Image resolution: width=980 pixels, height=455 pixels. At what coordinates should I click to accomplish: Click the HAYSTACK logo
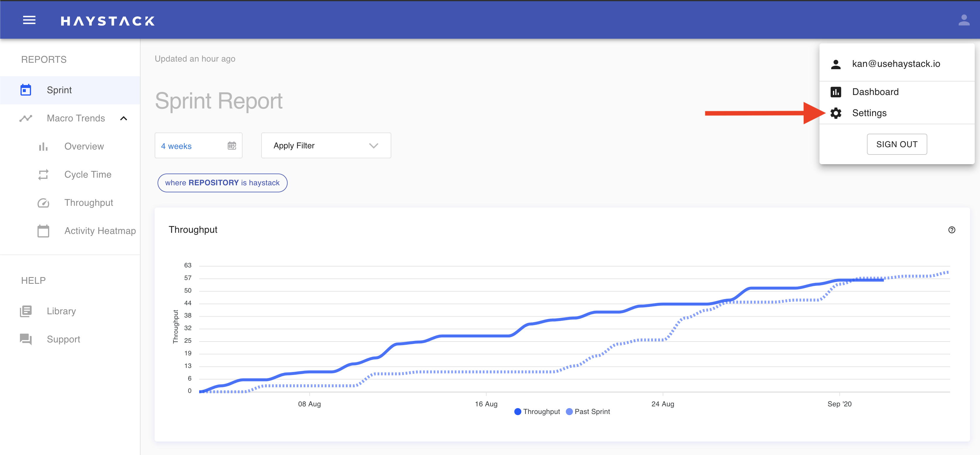pyautogui.click(x=107, y=21)
